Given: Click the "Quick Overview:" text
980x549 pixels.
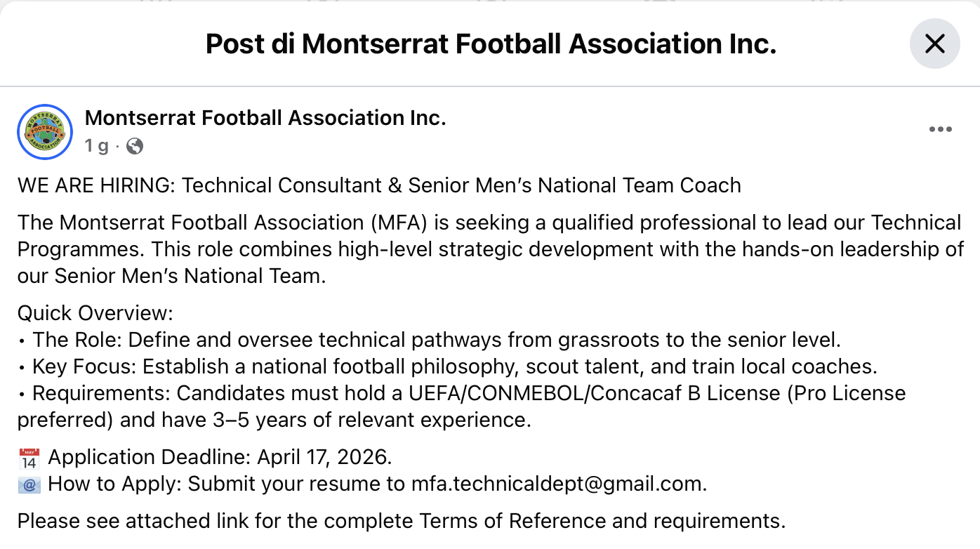Looking at the screenshot, I should coord(95,313).
